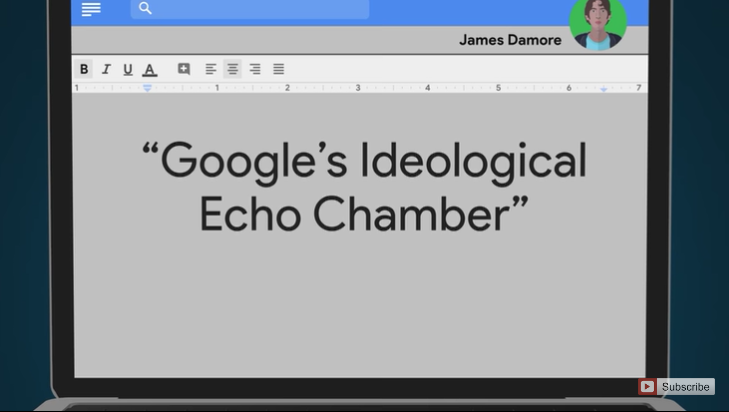The width and height of the screenshot is (729, 412).
Task: Place cursor in "Echo Chamber" title line
Action: click(364, 214)
